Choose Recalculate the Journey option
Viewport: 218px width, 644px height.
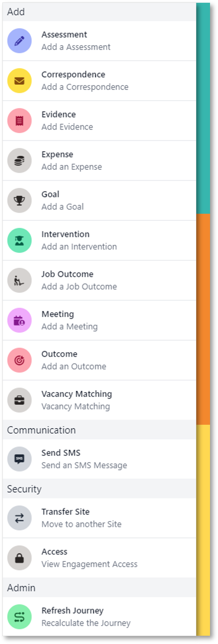tap(86, 623)
